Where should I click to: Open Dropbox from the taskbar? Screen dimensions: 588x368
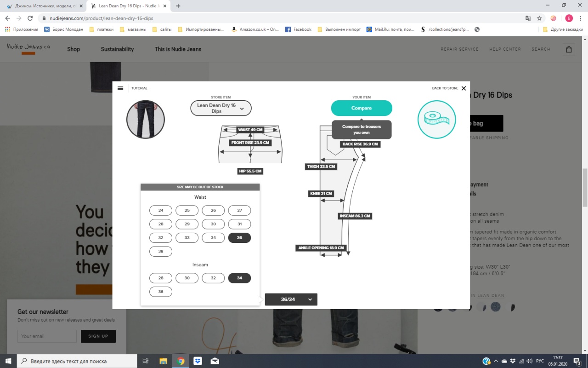pyautogui.click(x=198, y=361)
